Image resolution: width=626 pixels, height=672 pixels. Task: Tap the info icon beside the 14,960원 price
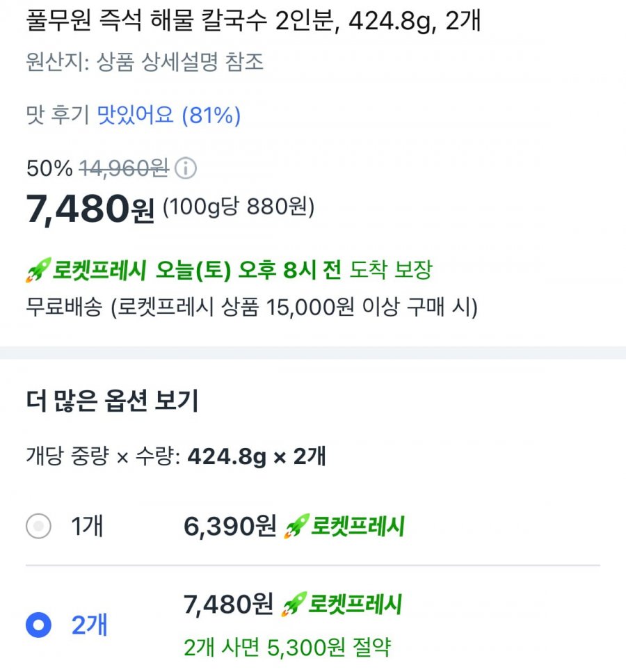tap(186, 168)
